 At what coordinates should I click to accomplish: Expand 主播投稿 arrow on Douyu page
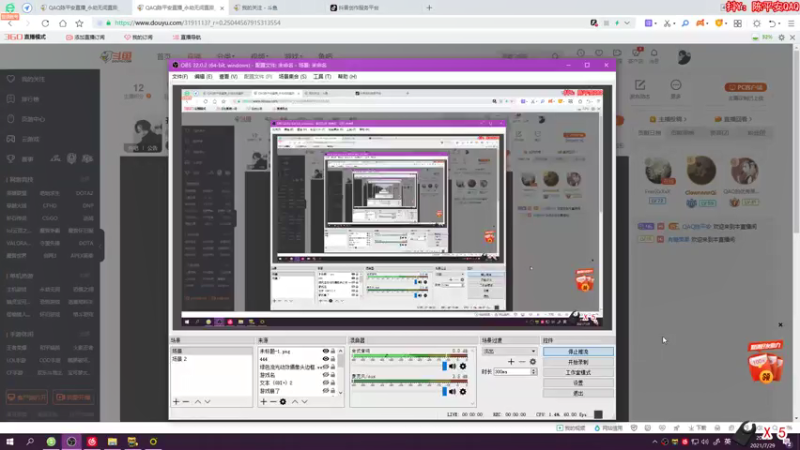685,119
